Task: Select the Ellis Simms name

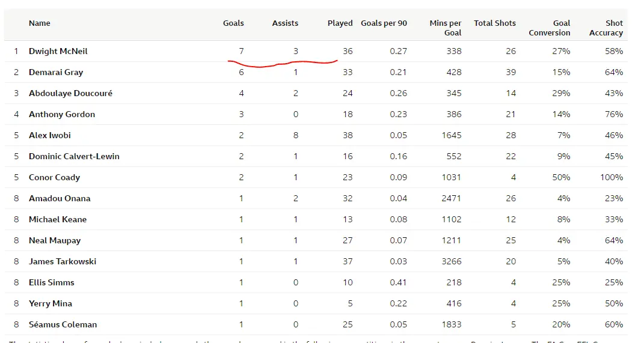Action: (x=52, y=283)
